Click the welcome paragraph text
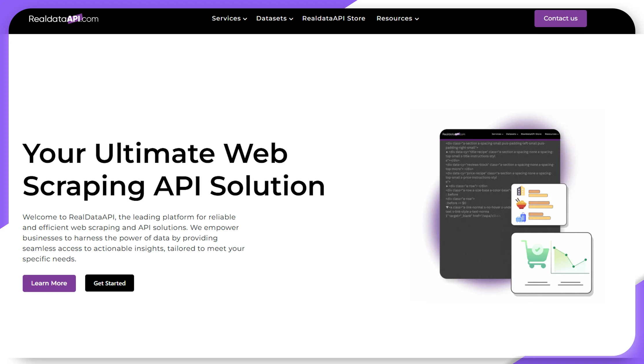 [x=134, y=238]
